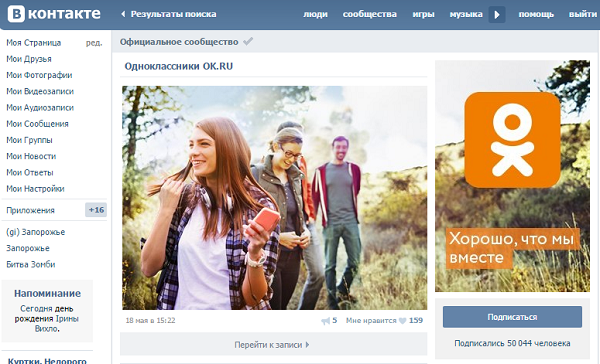Open the Куртки. Недорого ad
Image resolution: width=600 pixels, height=364 pixels.
coord(47,361)
